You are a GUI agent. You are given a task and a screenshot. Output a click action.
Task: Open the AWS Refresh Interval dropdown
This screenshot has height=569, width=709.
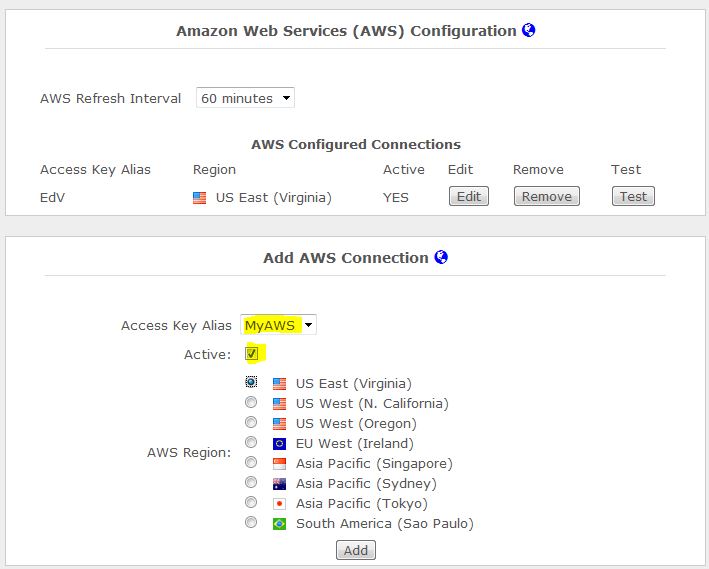click(245, 98)
